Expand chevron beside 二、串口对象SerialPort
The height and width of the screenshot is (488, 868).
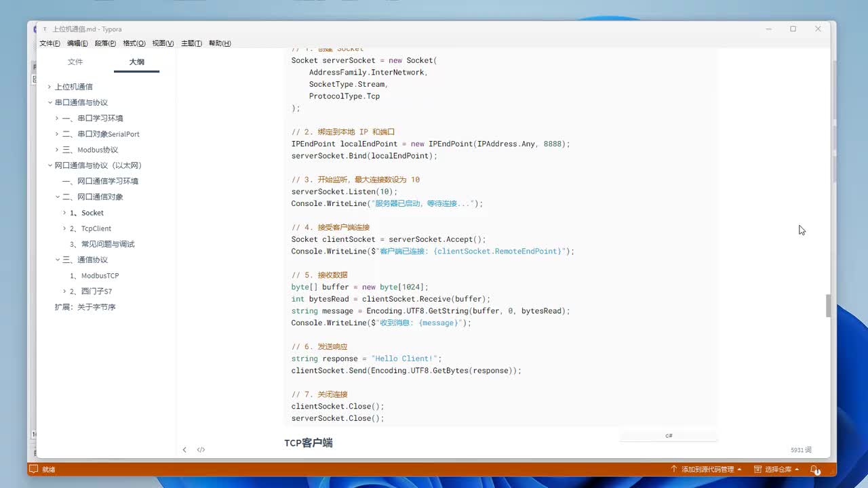point(57,134)
